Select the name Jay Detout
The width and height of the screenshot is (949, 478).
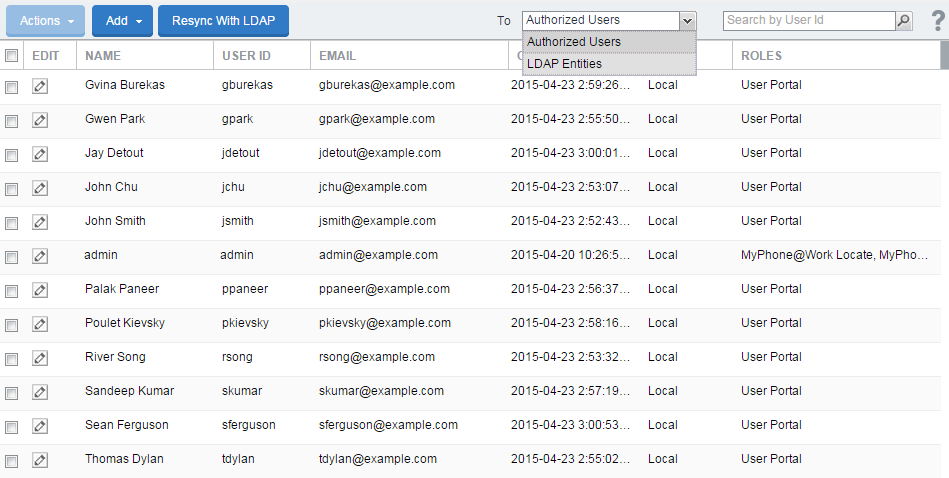point(114,153)
